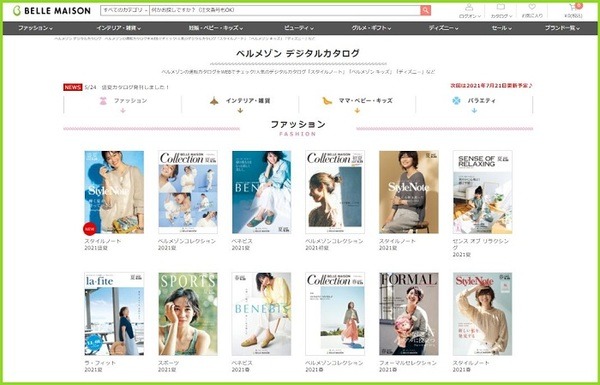Click the ベルメゾン デジタルカタログ page heading

pyautogui.click(x=298, y=53)
